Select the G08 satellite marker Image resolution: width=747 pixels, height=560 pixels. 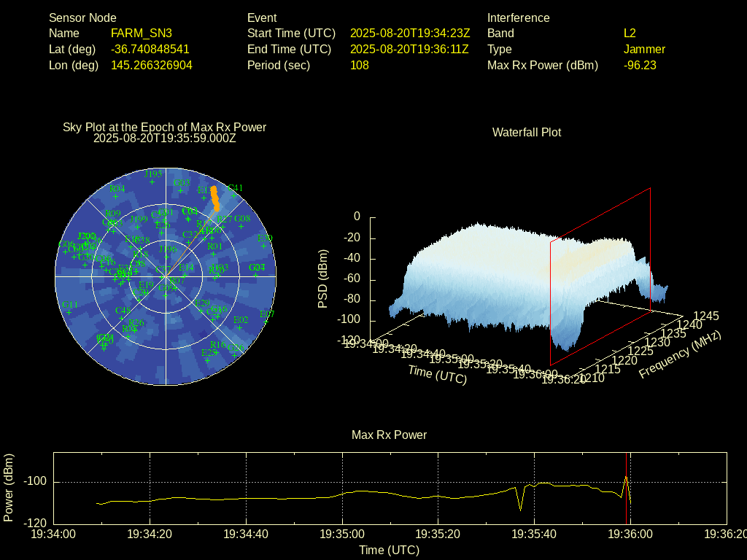(242, 225)
